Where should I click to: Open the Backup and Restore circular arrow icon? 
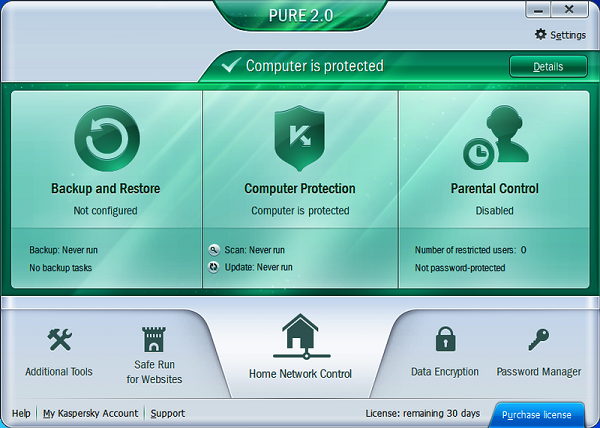tap(107, 138)
